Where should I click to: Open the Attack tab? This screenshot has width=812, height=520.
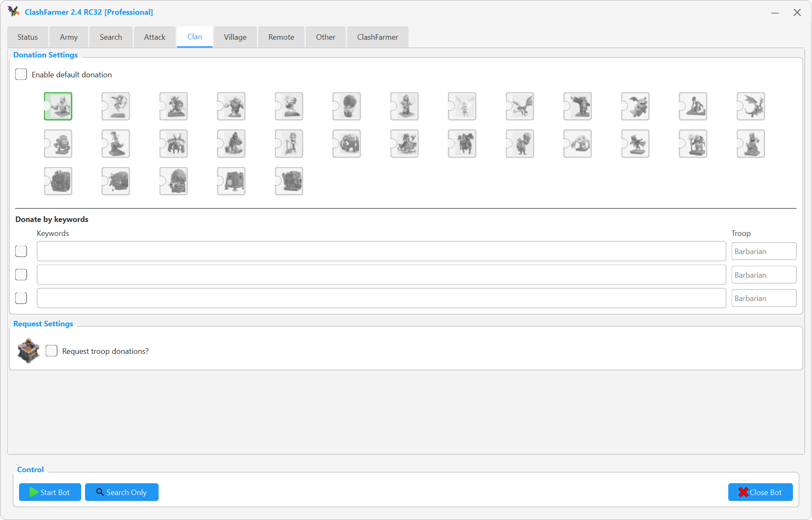coord(155,37)
